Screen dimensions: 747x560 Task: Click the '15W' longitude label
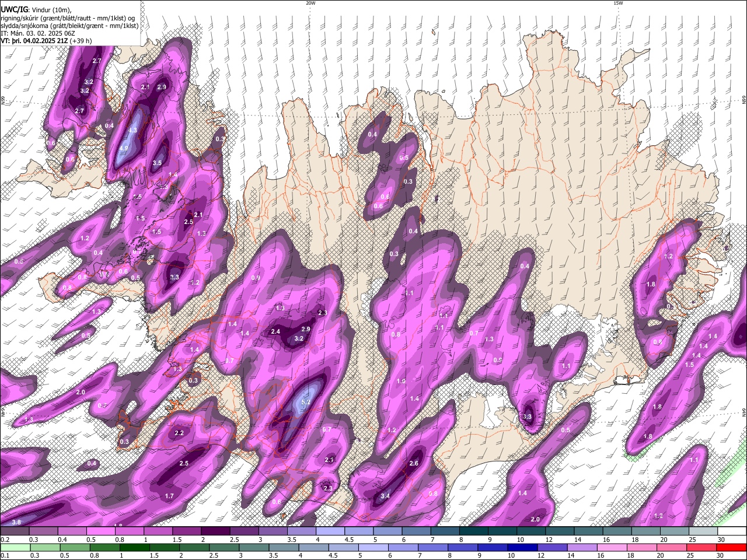coord(618,3)
